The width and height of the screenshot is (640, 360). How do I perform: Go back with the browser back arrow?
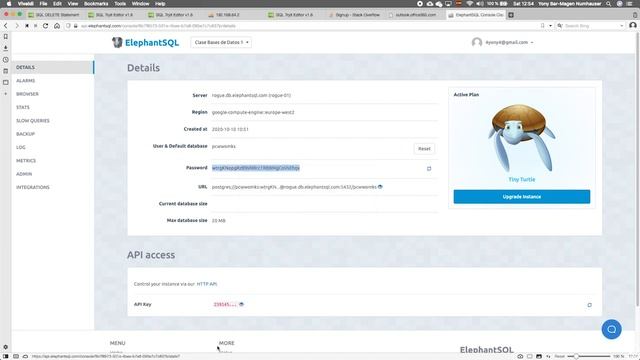click(x=6, y=26)
